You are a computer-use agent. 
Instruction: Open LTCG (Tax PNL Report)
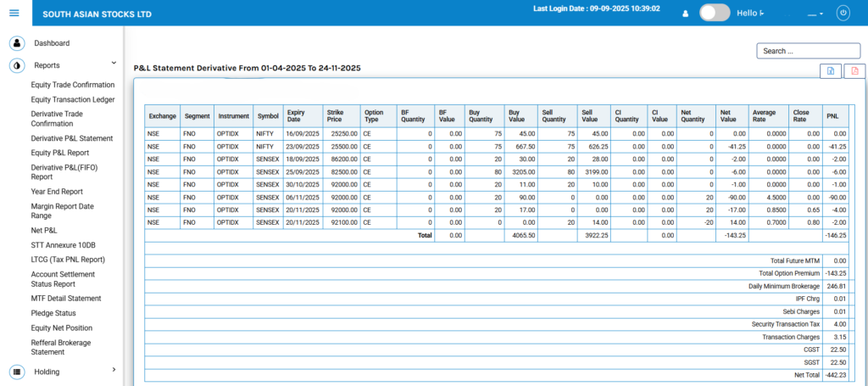click(68, 260)
